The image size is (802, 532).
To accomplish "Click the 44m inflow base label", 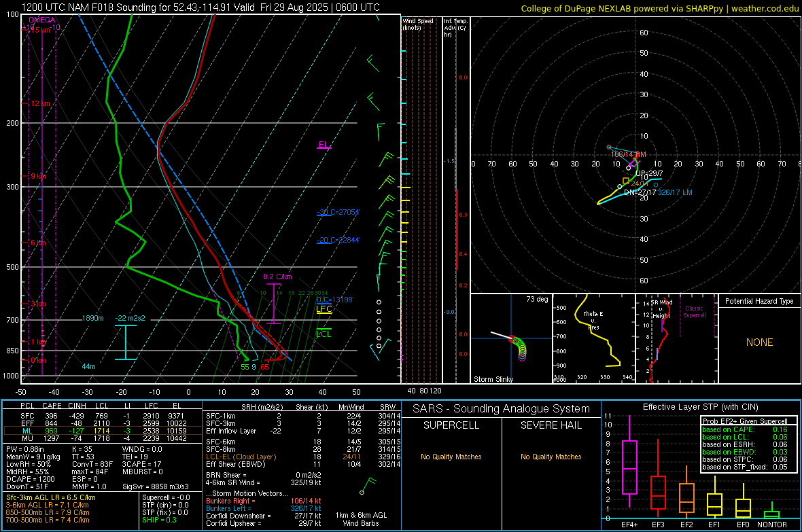I will click(x=88, y=366).
